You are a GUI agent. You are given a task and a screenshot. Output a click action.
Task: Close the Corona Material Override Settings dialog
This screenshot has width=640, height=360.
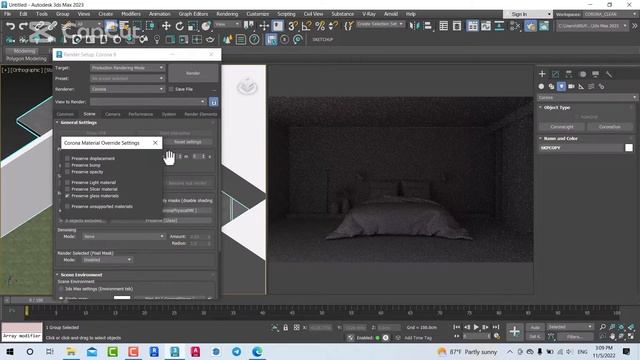click(155, 143)
